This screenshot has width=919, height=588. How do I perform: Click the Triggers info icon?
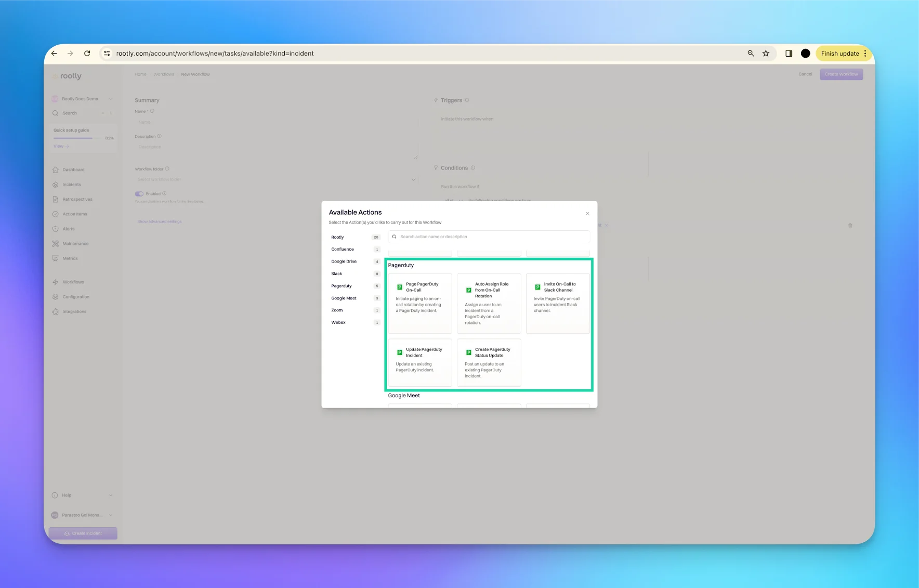tap(467, 100)
